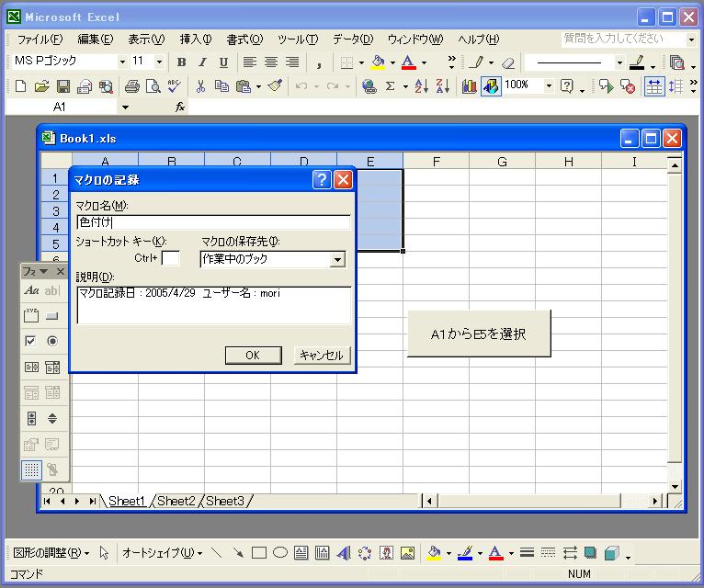The height and width of the screenshot is (588, 704).
Task: Open the line style dropdown
Action: (x=619, y=62)
